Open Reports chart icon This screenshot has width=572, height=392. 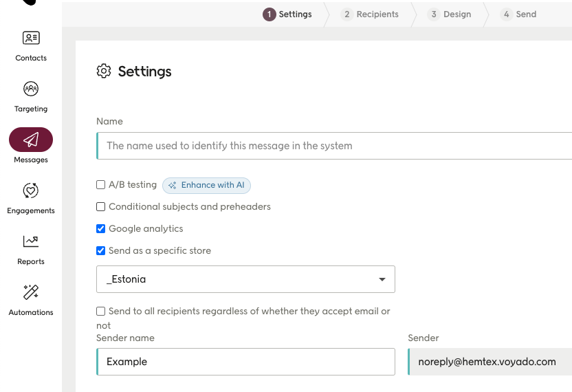[31, 241]
